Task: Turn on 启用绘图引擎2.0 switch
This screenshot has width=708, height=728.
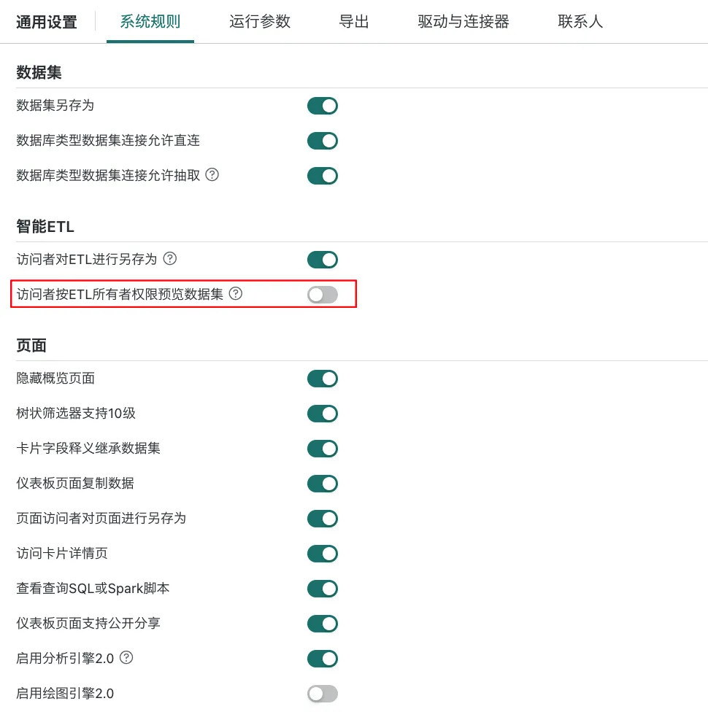Action: 322,694
